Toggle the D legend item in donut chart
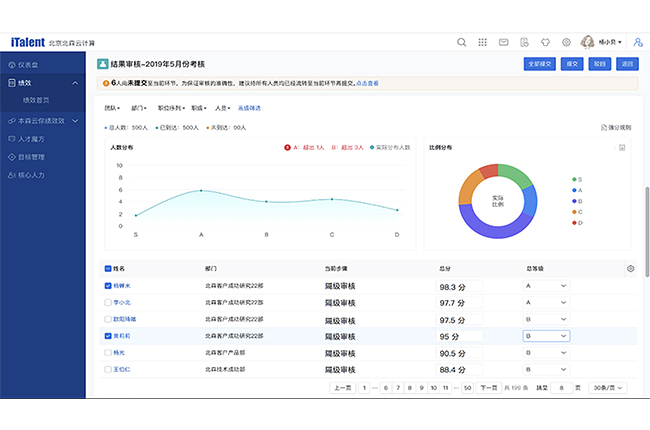 [577, 223]
